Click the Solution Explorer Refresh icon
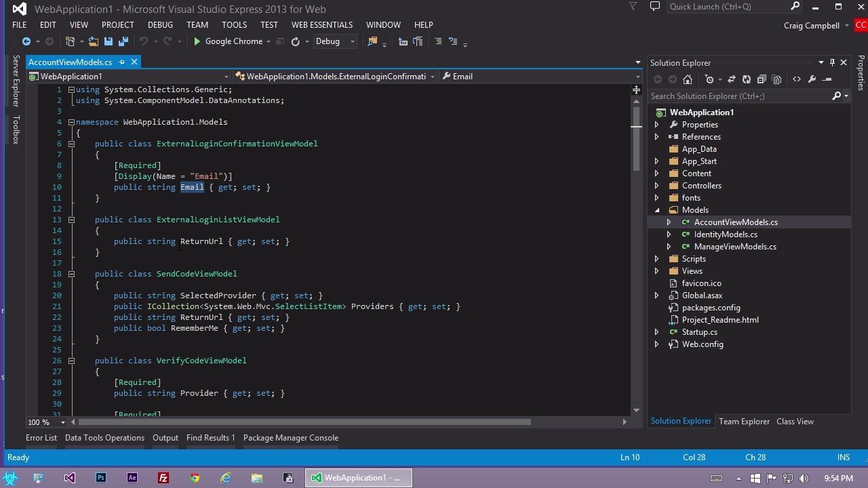This screenshot has width=868, height=488. [x=747, y=79]
